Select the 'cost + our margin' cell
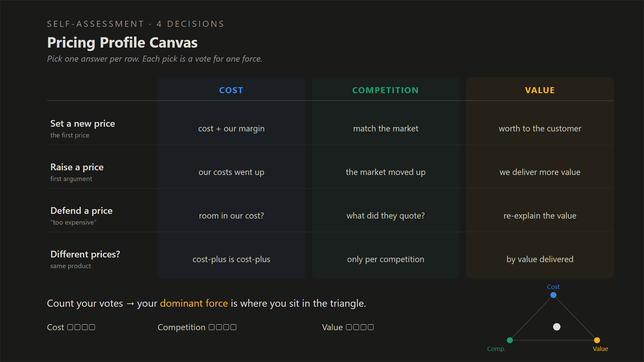Image resolution: width=644 pixels, height=362 pixels. tap(231, 129)
